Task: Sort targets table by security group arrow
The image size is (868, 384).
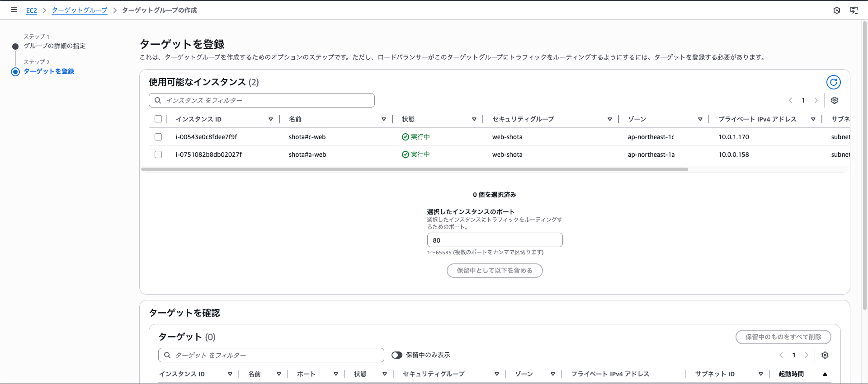Action: [x=497, y=374]
